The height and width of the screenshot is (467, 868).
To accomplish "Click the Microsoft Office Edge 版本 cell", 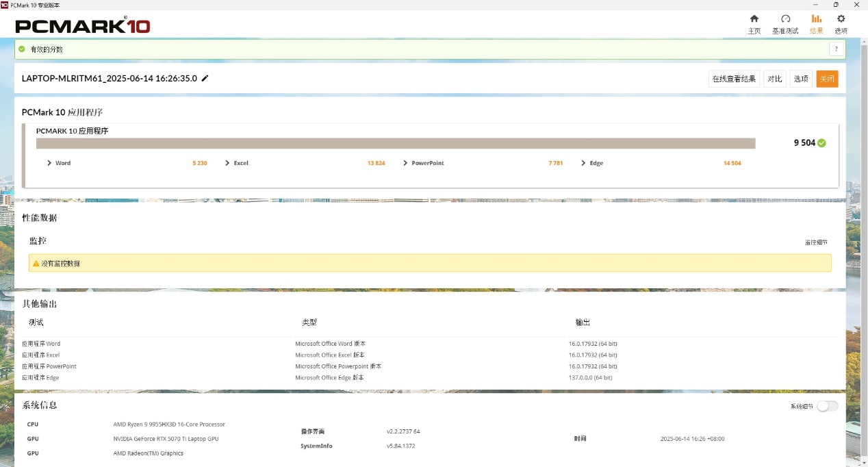I will 329,378.
